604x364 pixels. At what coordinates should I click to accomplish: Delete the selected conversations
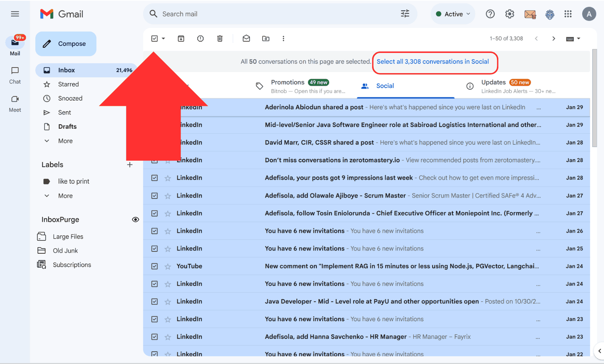[220, 39]
